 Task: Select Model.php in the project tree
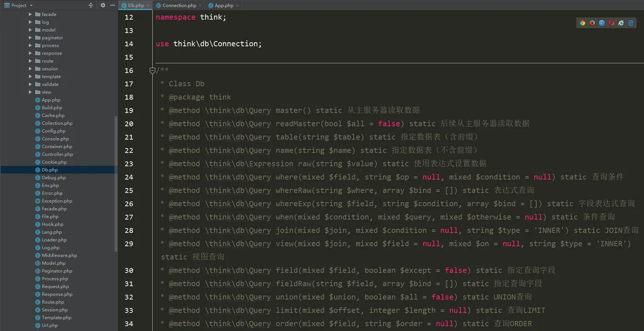pyautogui.click(x=50, y=263)
